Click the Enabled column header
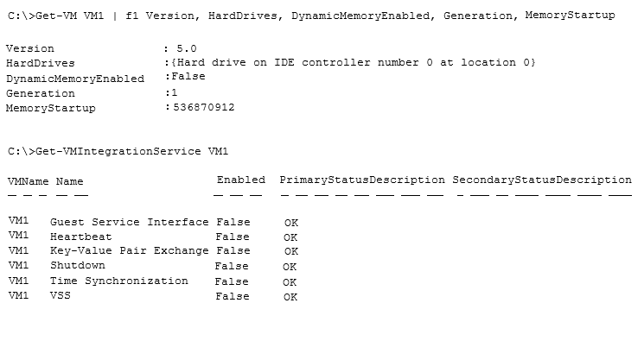The height and width of the screenshot is (341, 644). (241, 180)
